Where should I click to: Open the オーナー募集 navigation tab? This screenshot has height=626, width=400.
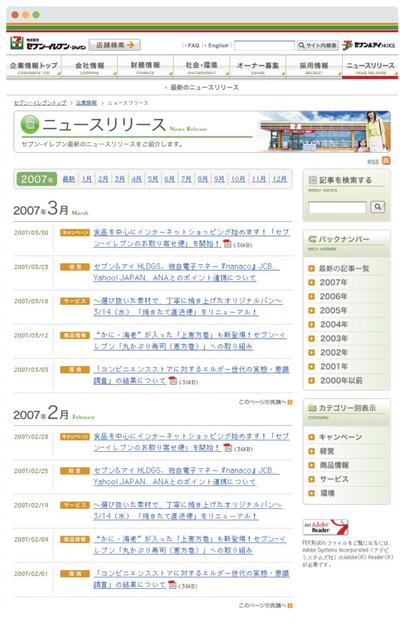tap(257, 67)
